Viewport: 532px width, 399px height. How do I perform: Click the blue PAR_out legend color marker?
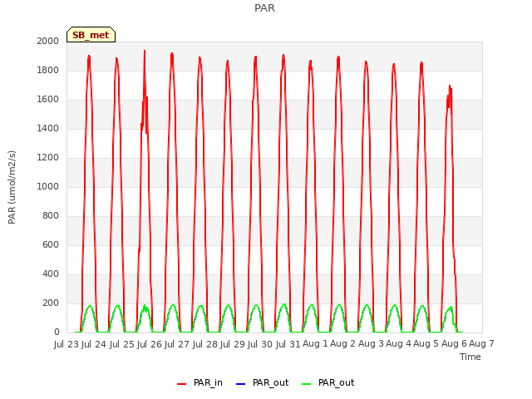tap(240, 384)
